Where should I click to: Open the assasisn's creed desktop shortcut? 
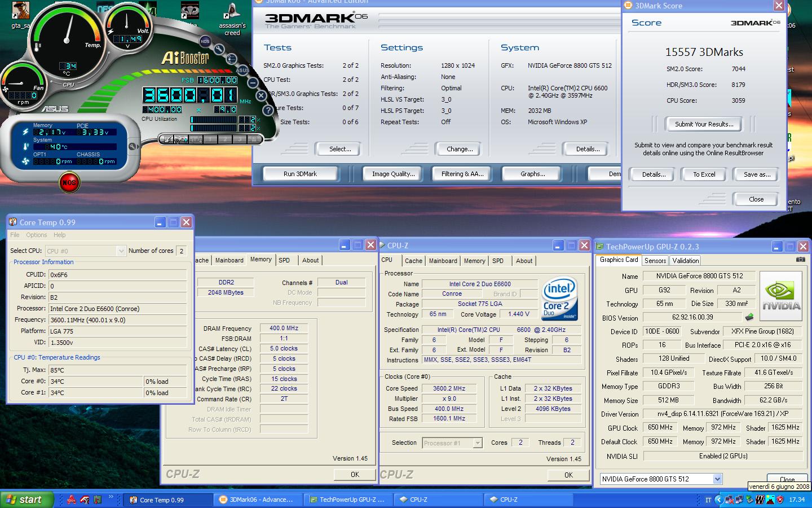[x=232, y=20]
